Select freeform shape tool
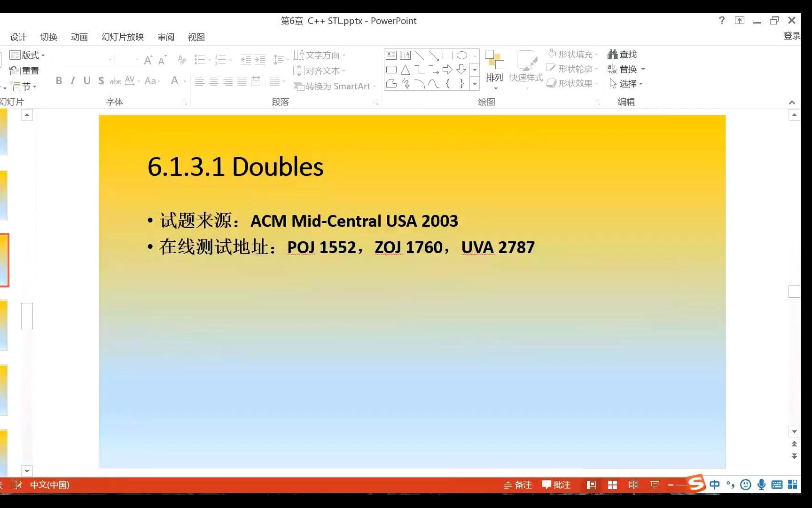Viewport: 812px width, 508px height. click(391, 84)
